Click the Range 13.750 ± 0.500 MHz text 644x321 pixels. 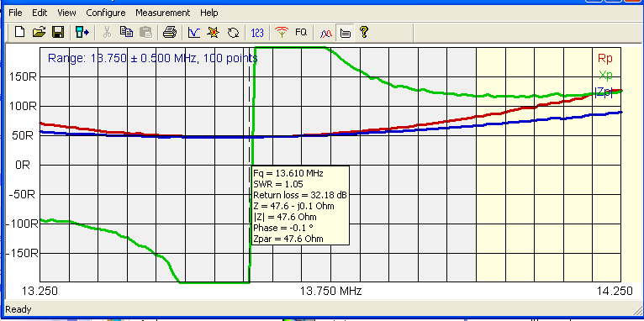coord(153,58)
